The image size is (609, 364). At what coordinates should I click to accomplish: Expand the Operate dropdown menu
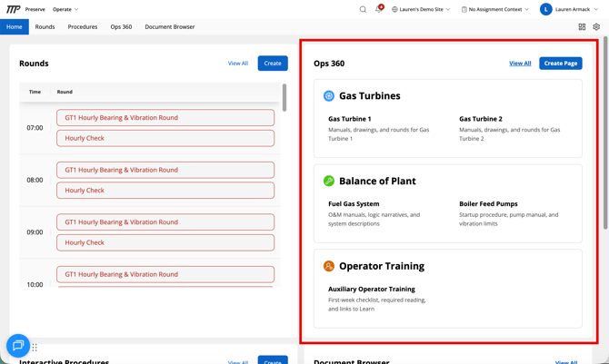[65, 9]
